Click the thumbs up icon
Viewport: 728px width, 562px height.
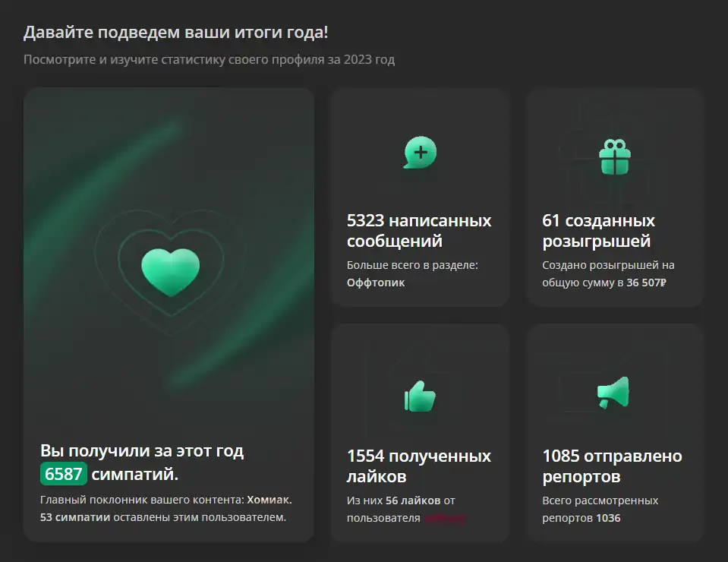tap(420, 396)
